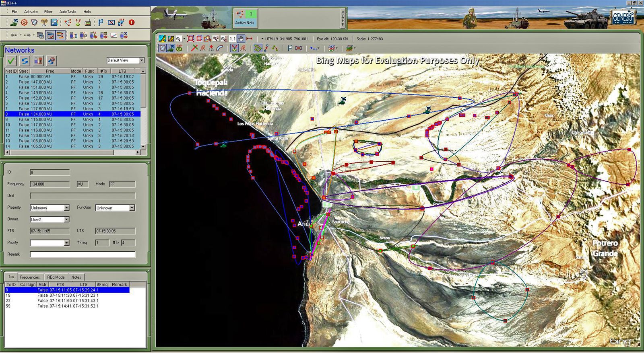Open the Help menu

(x=87, y=12)
